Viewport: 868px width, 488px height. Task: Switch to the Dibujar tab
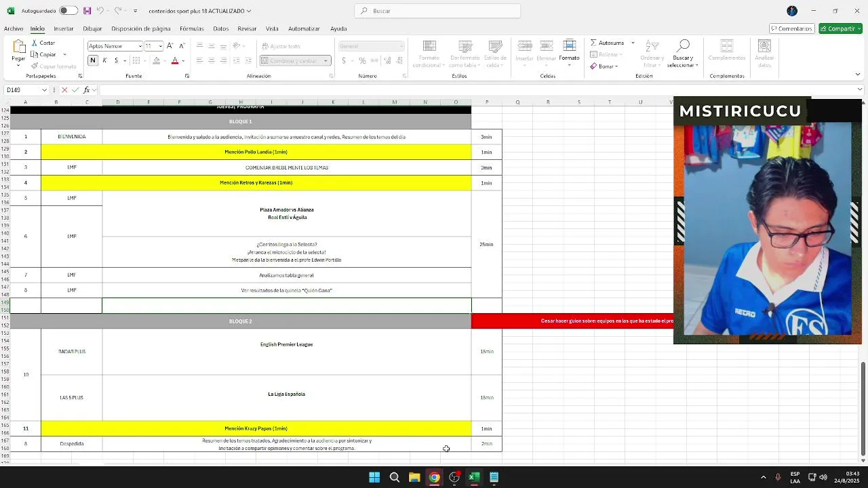click(92, 28)
